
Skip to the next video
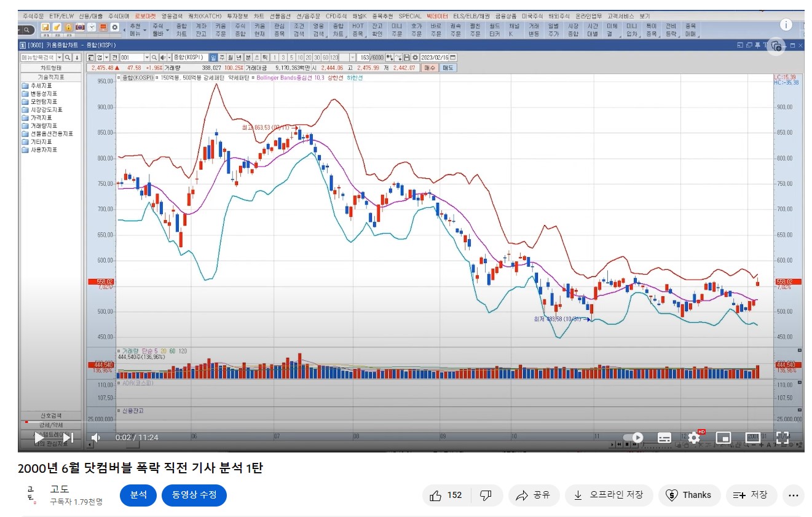pyautogui.click(x=68, y=438)
